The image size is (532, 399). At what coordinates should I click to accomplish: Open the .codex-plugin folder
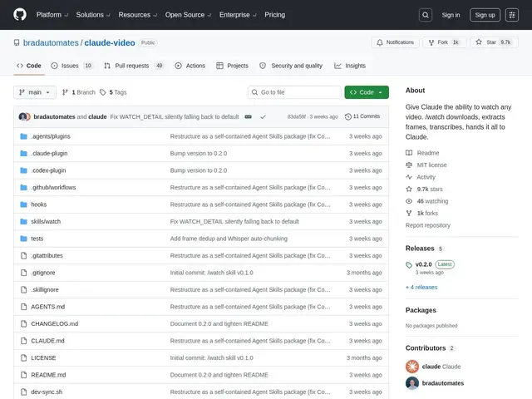48,170
